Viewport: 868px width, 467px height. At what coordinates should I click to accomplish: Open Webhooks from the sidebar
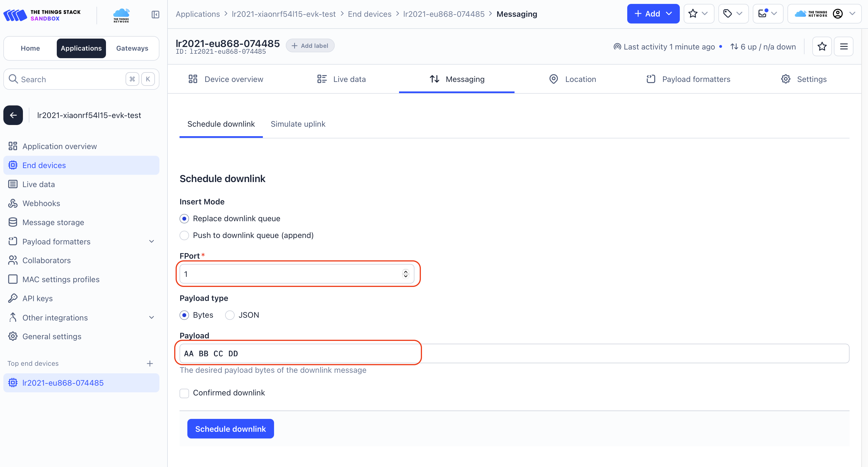(41, 203)
